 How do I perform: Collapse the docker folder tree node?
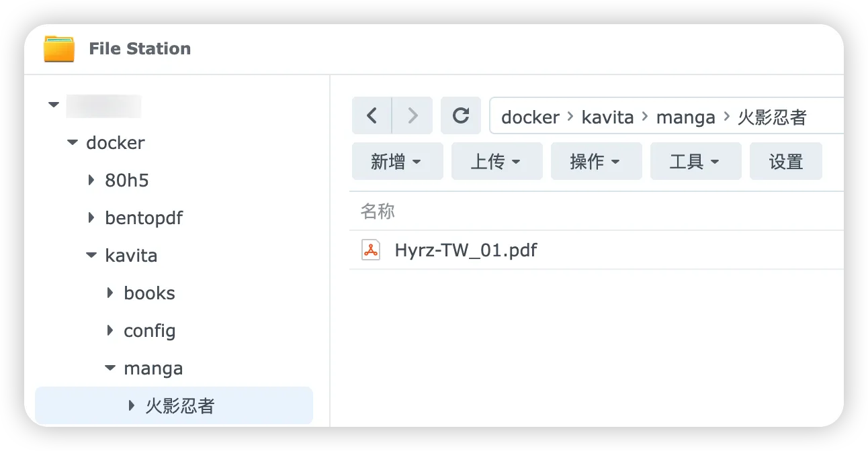point(73,143)
